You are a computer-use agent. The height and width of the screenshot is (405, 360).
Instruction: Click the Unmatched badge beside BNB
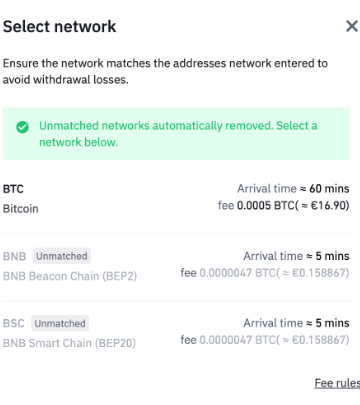[62, 256]
